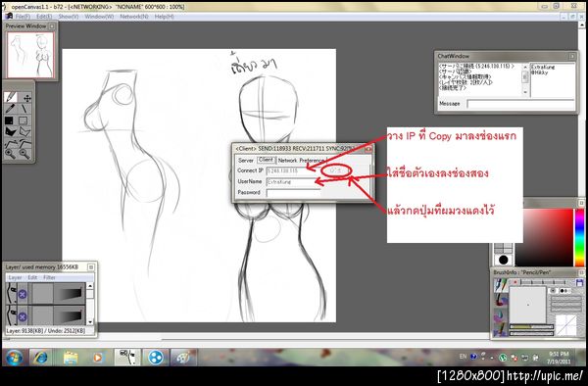Click the connect button beside Connect IP
The height and width of the screenshot is (386, 588).
tap(336, 170)
